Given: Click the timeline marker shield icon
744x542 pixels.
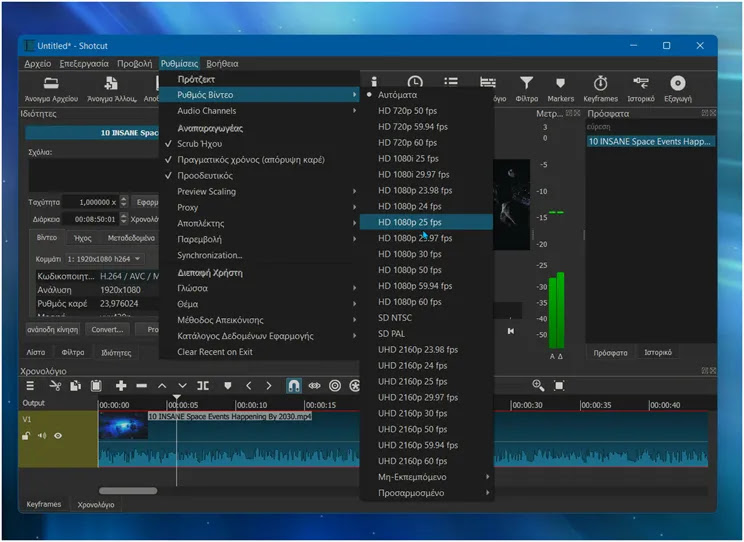Looking at the screenshot, I should (228, 386).
